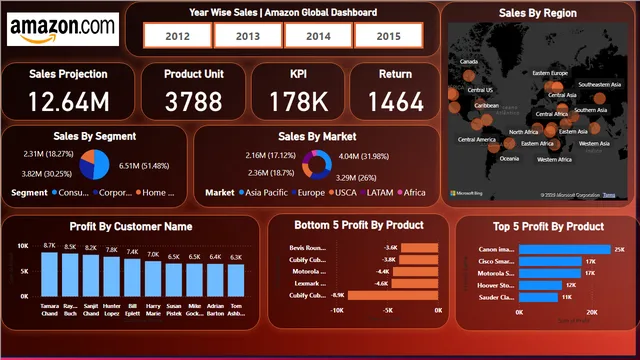Select the Product Unit 3788 card

193,91
